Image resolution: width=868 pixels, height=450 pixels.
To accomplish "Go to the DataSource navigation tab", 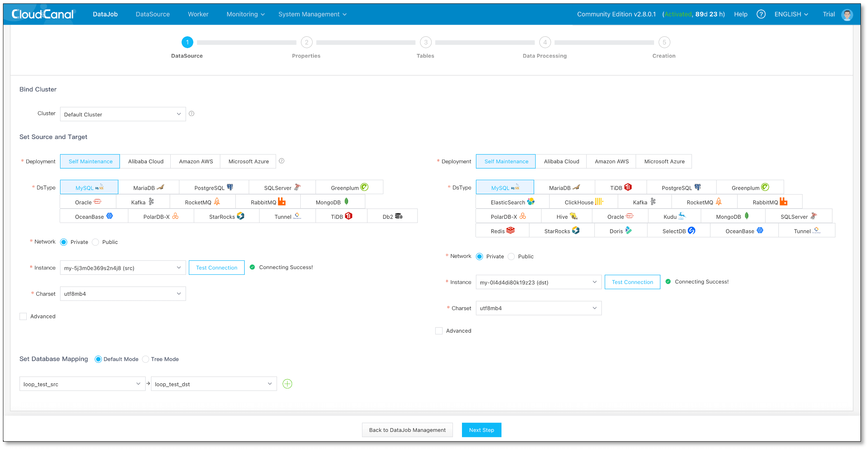I will point(153,14).
